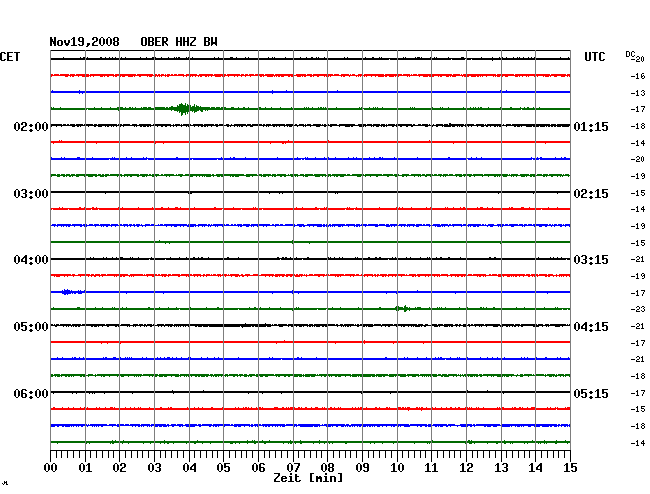Click the DC value -16
This screenshot has height=494, width=650.
point(638,76)
